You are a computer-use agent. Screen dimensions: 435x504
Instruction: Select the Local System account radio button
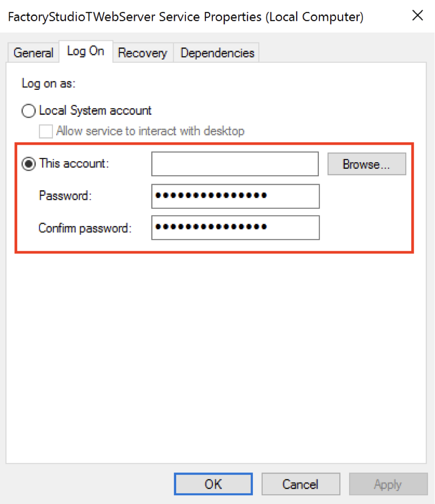29,111
